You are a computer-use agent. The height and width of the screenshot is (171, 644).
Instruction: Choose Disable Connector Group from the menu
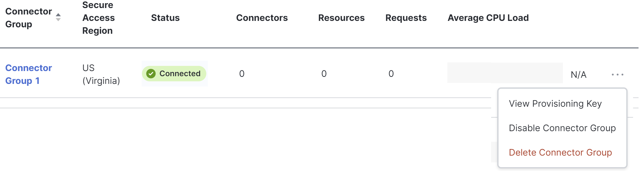(x=562, y=128)
